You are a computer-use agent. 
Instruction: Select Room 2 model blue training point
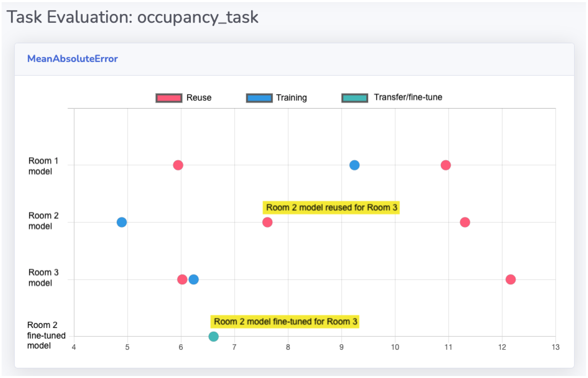[x=122, y=222]
